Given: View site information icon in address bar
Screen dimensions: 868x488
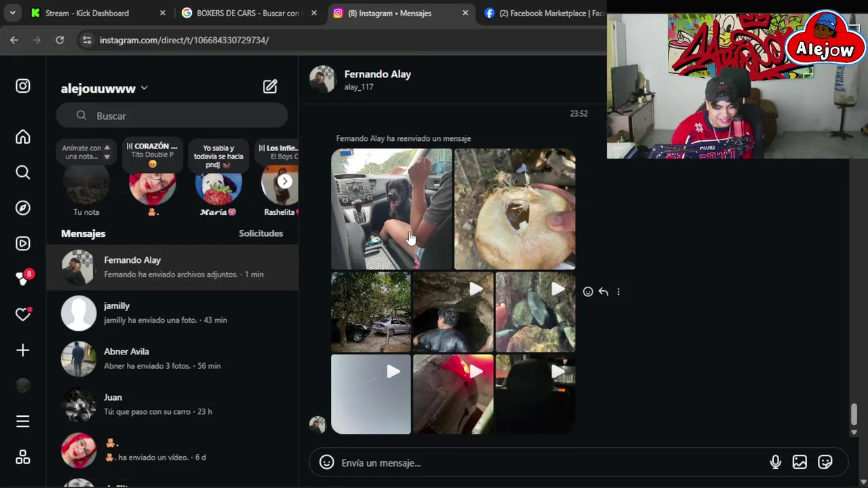Looking at the screenshot, I should coord(86,40).
